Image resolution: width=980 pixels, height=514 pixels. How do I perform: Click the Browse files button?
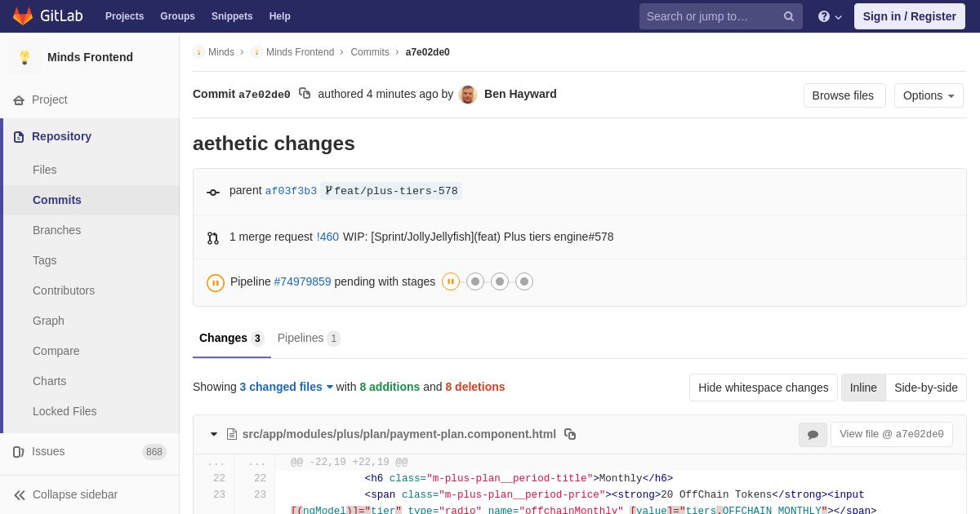coord(844,95)
